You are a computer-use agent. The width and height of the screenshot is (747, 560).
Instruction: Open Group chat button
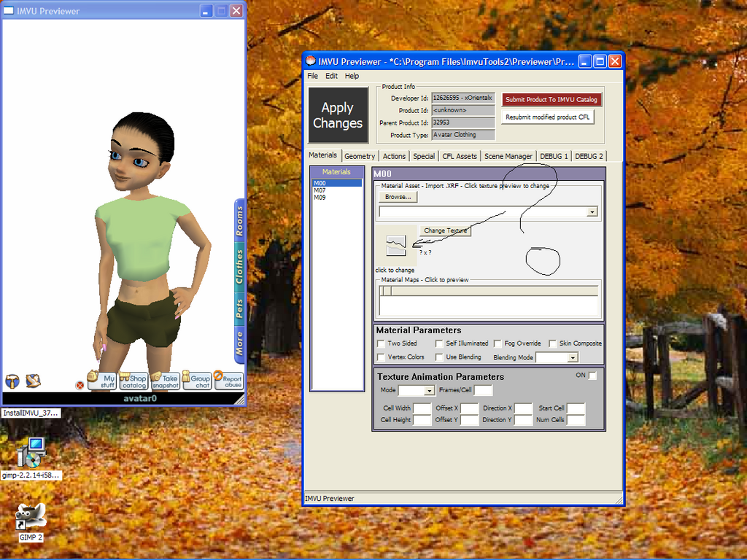coord(197,380)
